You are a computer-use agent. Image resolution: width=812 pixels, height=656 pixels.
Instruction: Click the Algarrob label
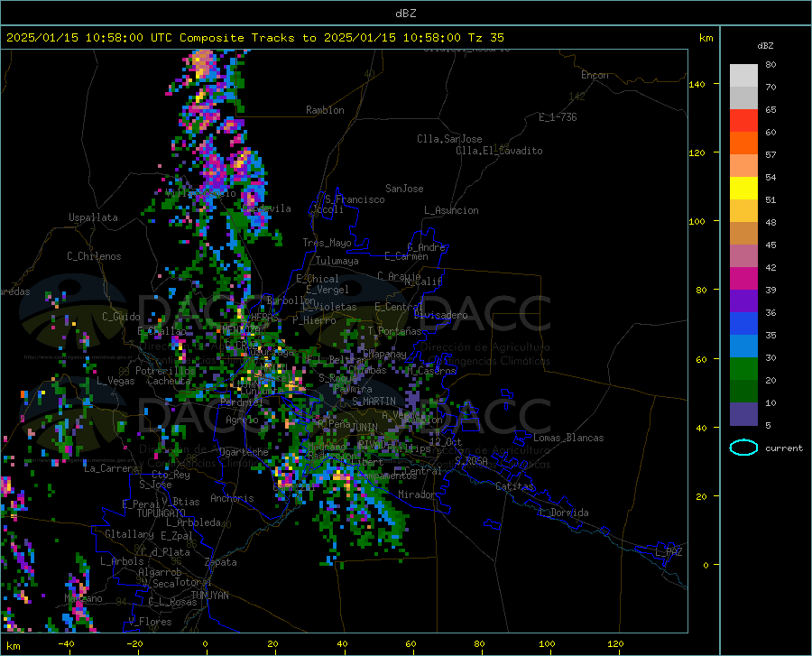click(x=160, y=572)
